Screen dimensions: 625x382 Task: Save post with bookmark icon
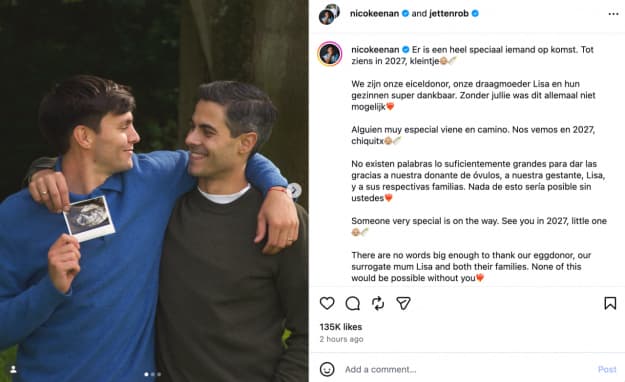610,303
